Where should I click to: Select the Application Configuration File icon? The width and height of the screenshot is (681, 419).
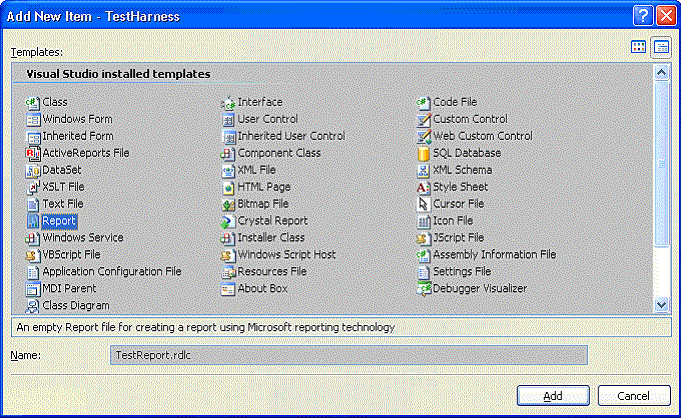click(x=33, y=272)
